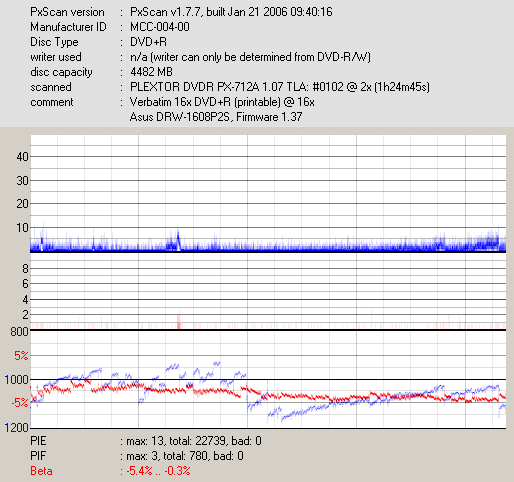Screen dimensions: 514x482
Task: Click the PLEXTOR DVDR PX-712A scanned line
Action: pos(280,87)
